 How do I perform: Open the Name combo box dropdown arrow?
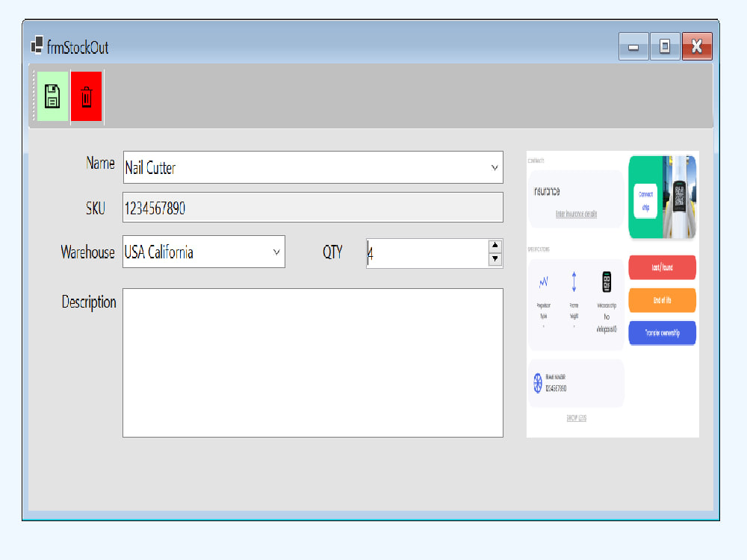495,167
